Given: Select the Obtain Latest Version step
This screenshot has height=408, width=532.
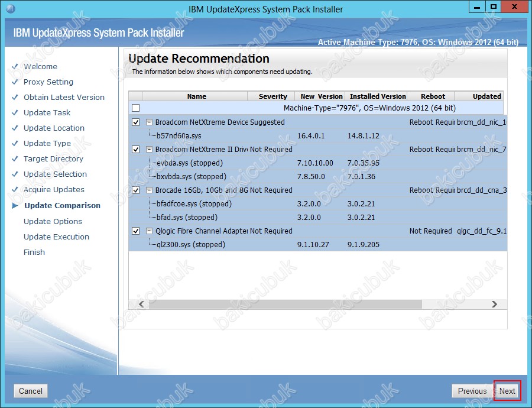Looking at the screenshot, I should [64, 97].
